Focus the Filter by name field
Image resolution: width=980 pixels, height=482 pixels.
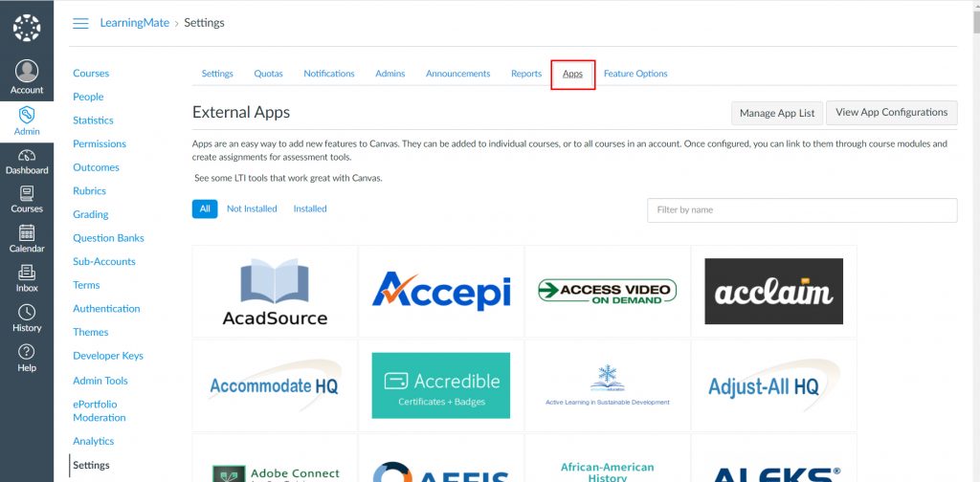(802, 209)
